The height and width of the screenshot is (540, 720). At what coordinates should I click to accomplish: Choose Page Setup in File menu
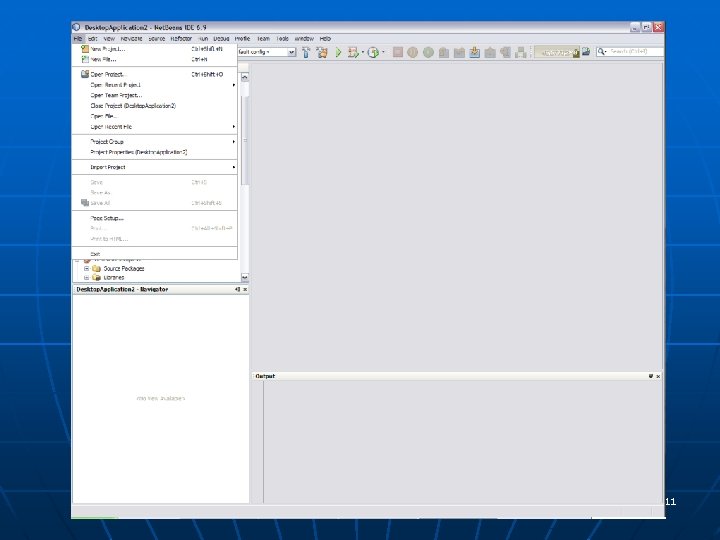click(x=154, y=218)
